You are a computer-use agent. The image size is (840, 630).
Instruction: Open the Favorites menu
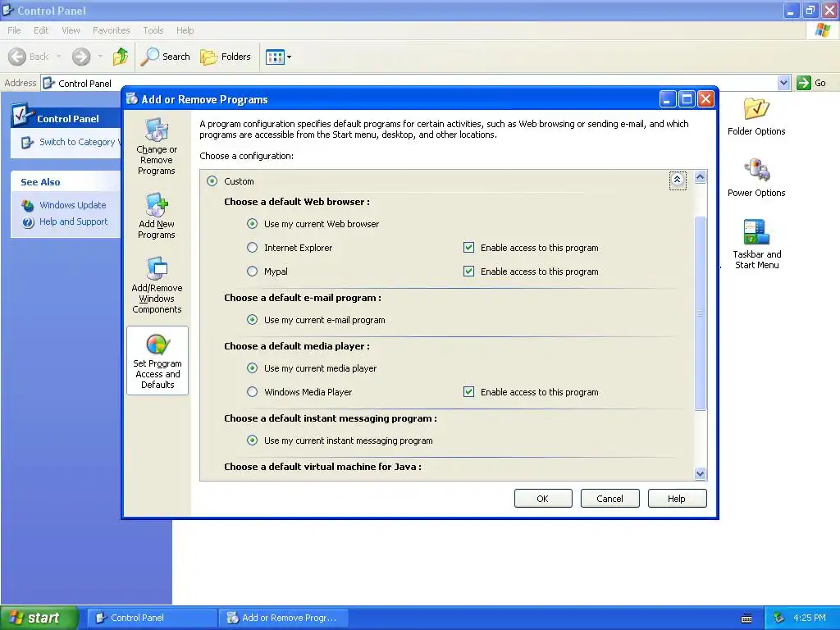pyautogui.click(x=112, y=30)
